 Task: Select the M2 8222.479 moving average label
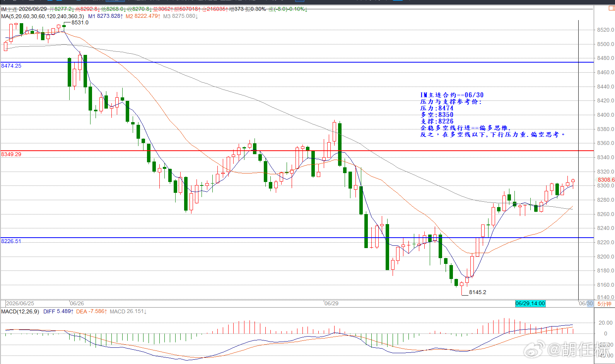(x=143, y=16)
